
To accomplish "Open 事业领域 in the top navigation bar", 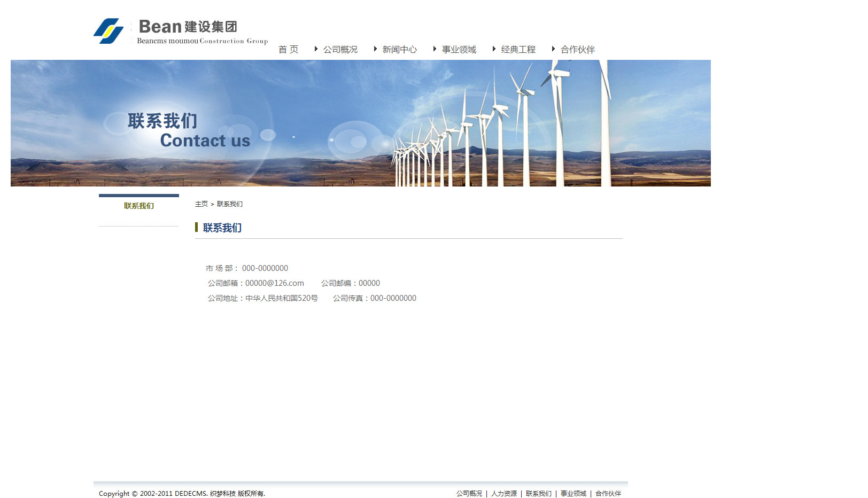I will tap(459, 50).
